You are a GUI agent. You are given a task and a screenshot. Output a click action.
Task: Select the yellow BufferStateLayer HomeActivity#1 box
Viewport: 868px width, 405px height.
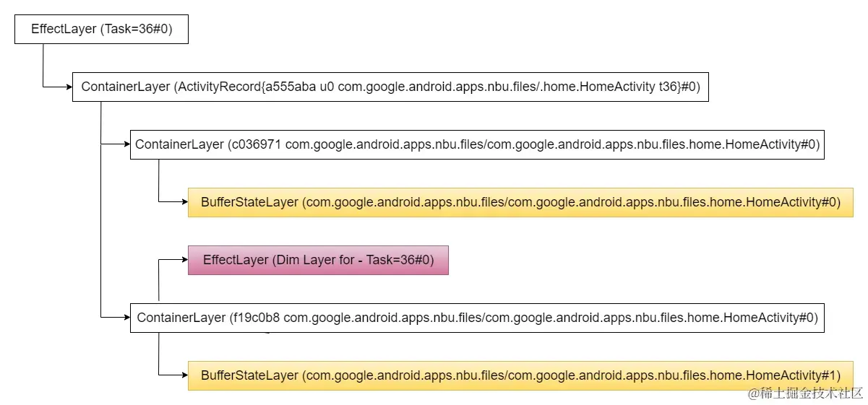tap(520, 375)
